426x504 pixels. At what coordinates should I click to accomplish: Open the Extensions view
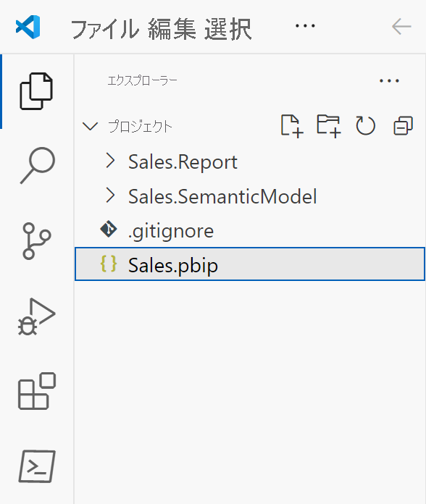37,391
